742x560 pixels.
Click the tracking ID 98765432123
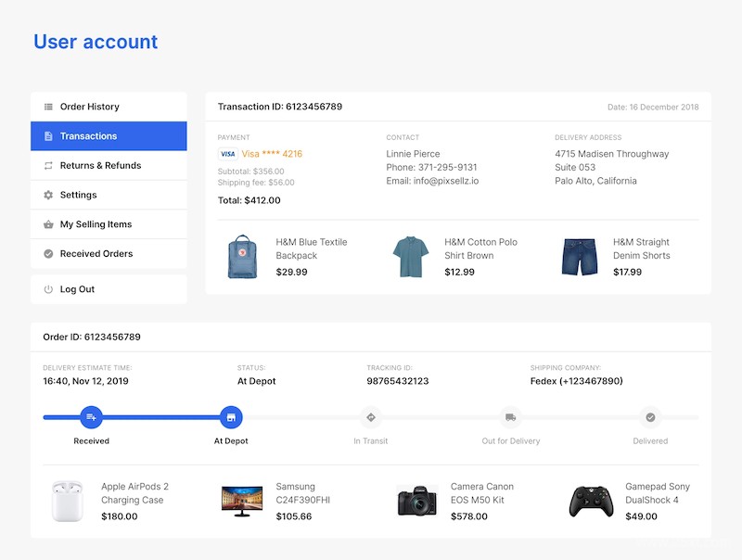click(x=398, y=381)
